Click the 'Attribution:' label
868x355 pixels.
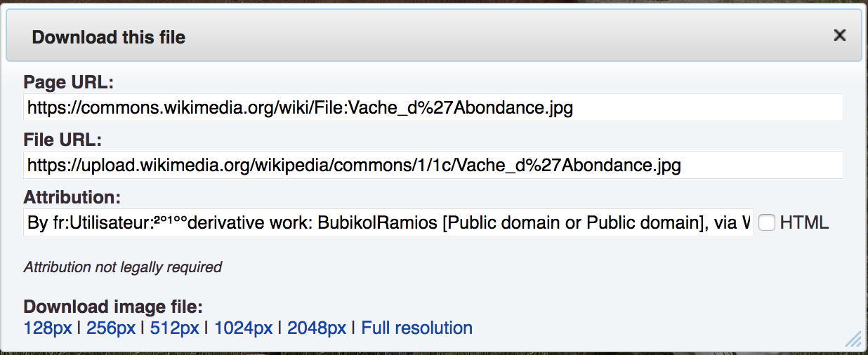point(72,196)
